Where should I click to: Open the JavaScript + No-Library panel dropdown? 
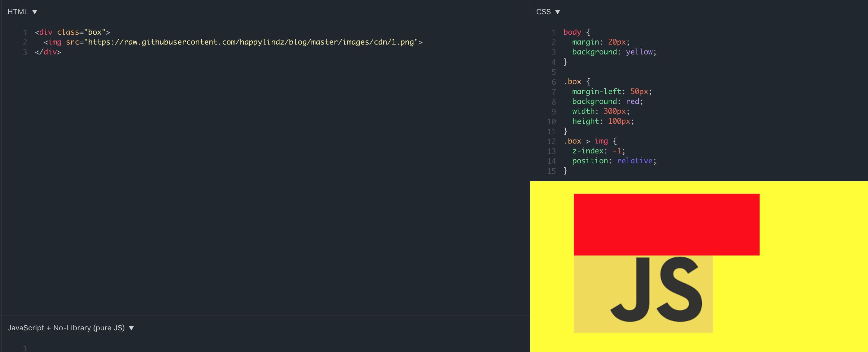[x=132, y=328]
